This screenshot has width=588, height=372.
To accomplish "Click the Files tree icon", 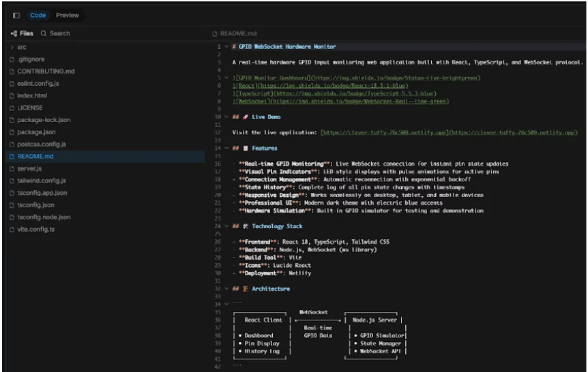I will [x=14, y=33].
